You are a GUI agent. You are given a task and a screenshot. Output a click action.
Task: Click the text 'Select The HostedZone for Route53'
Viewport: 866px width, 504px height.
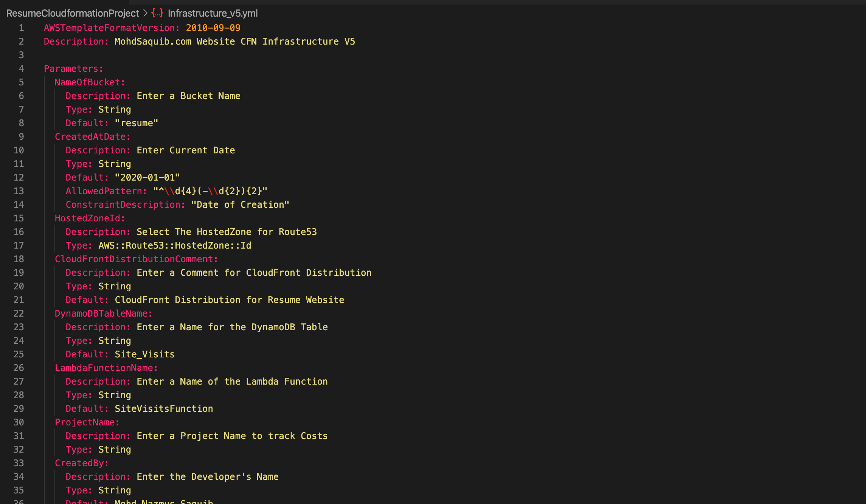pyautogui.click(x=227, y=232)
